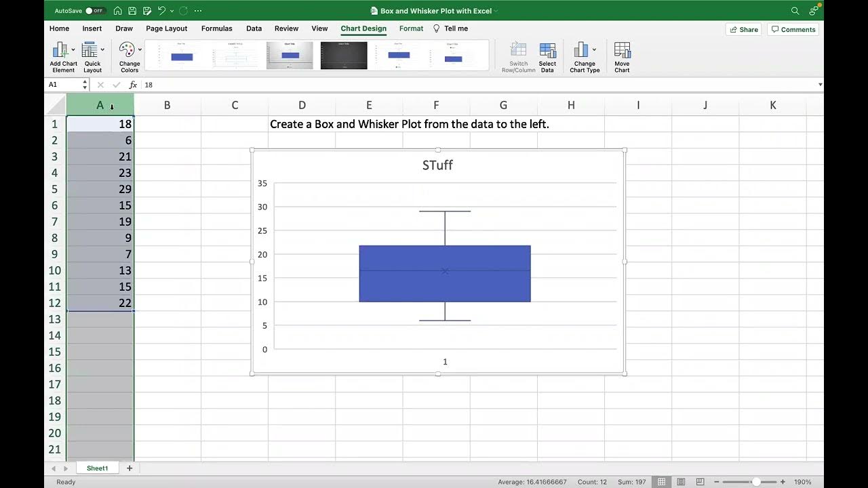The width and height of the screenshot is (868, 488).
Task: Open the account sharing icon at top right
Action: tap(814, 11)
